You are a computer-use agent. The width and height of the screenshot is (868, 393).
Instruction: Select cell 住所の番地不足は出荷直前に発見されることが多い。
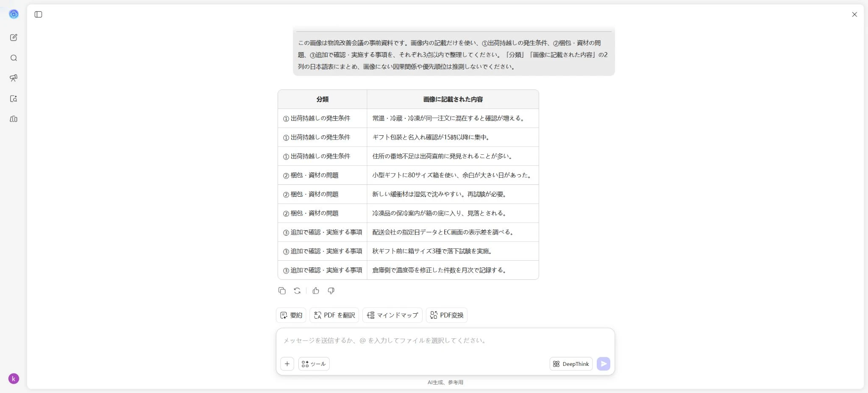453,156
